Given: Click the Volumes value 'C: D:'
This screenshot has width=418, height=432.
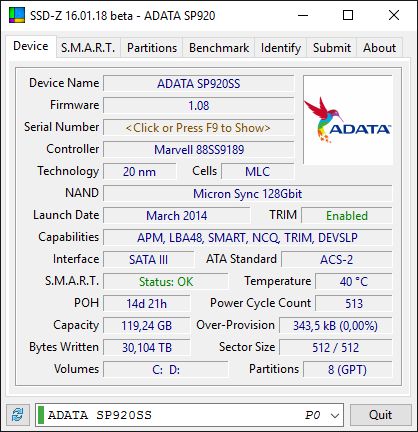Looking at the screenshot, I should click(166, 370).
